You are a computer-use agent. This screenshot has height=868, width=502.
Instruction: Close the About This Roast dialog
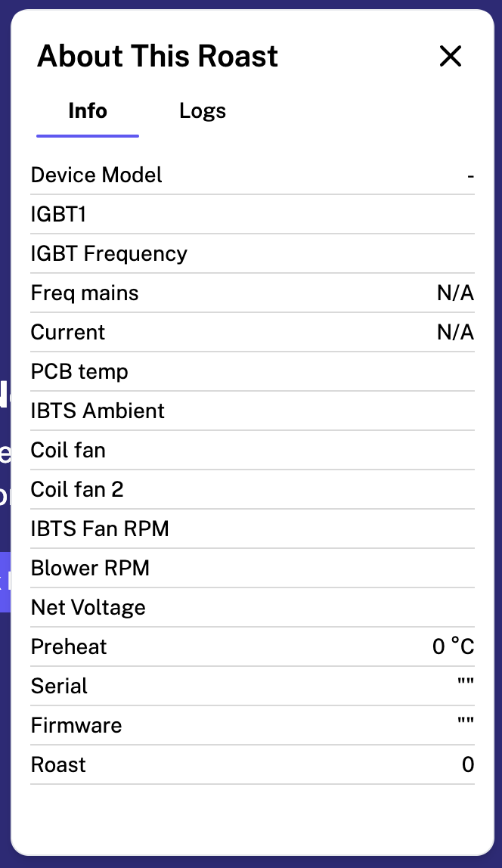[x=451, y=56]
